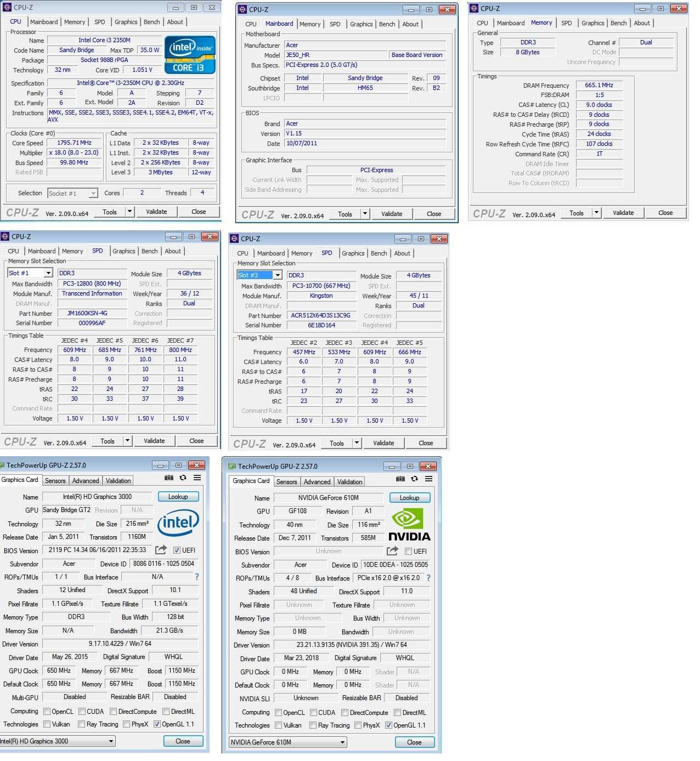
Task: Click the GPU-Z title bar icon of the GeForce 610M window
Action: pos(232,466)
